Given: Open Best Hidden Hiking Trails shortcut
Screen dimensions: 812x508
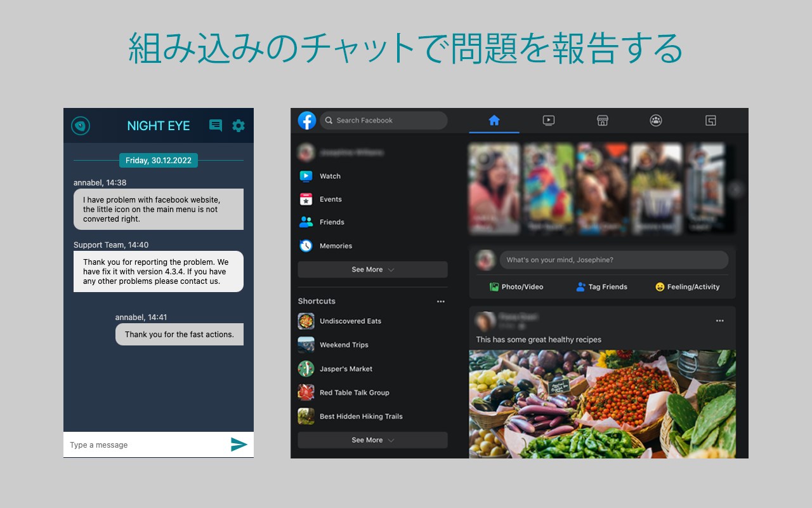Looking at the screenshot, I should (372, 417).
